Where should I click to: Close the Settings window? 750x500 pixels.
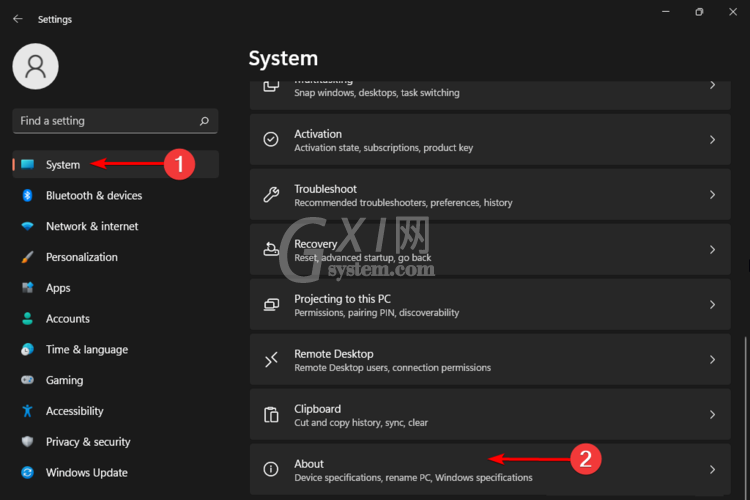[733, 11]
